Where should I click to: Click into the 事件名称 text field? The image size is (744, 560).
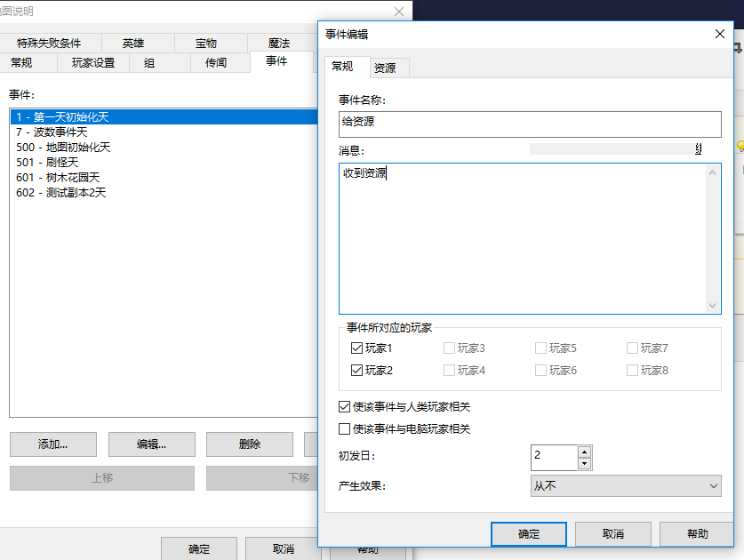click(529, 124)
